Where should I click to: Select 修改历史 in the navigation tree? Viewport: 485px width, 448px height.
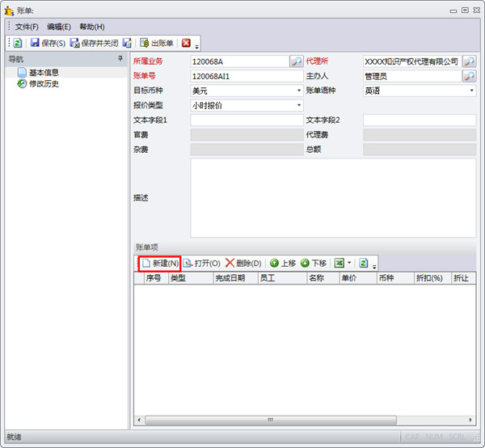click(x=44, y=83)
